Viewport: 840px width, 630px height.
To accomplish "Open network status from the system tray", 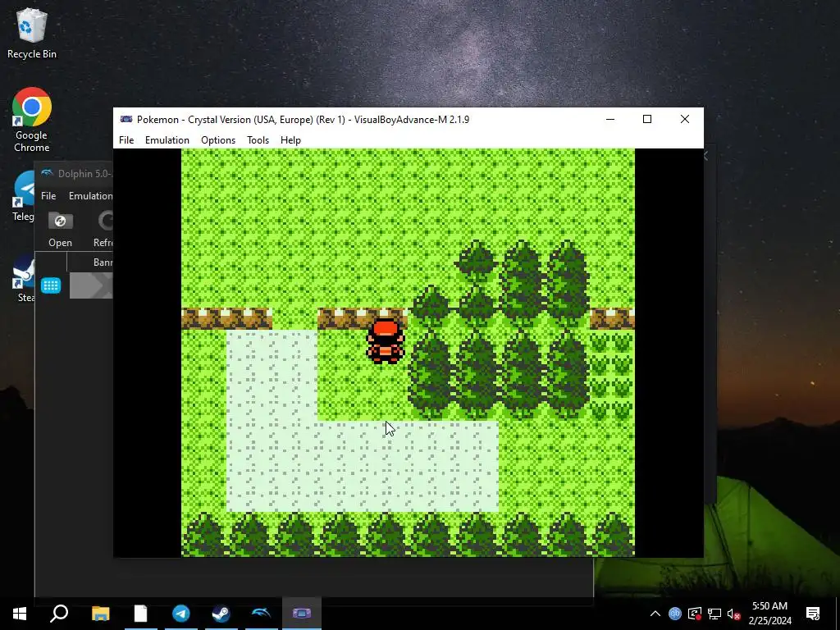I will click(714, 614).
